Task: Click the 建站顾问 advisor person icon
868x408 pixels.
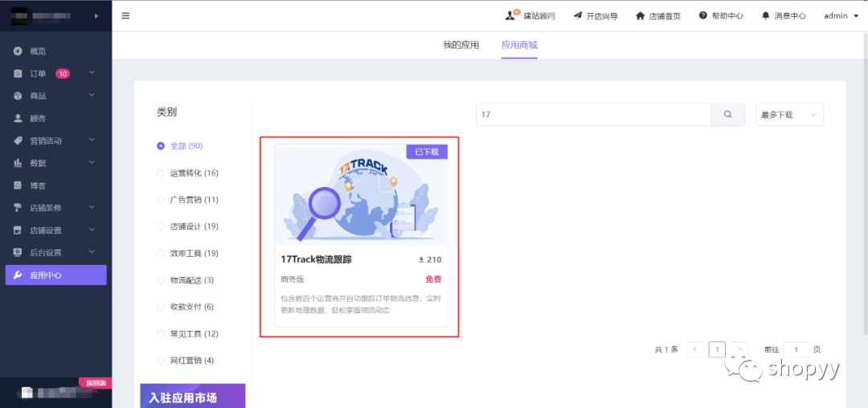Action: pos(511,15)
